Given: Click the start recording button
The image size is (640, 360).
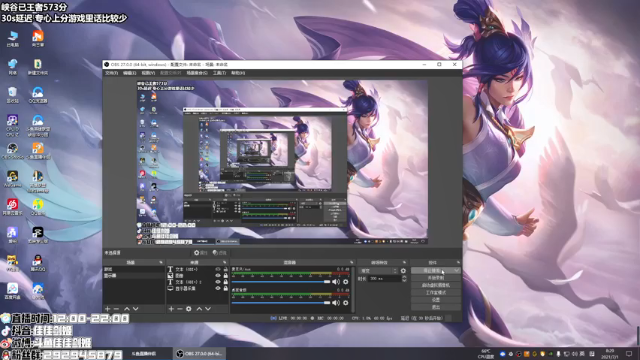Looking at the screenshot, I should click(x=436, y=278).
